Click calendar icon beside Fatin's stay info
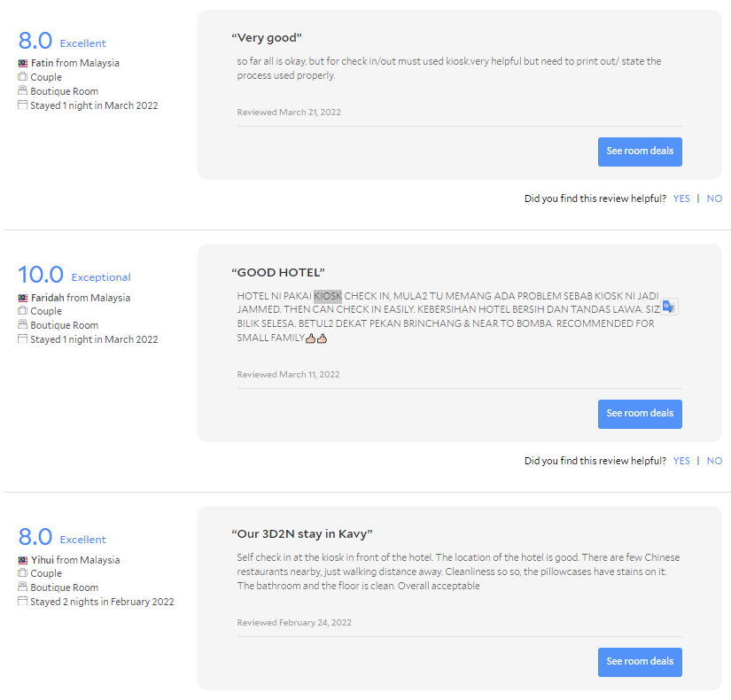The image size is (731, 700). click(23, 105)
